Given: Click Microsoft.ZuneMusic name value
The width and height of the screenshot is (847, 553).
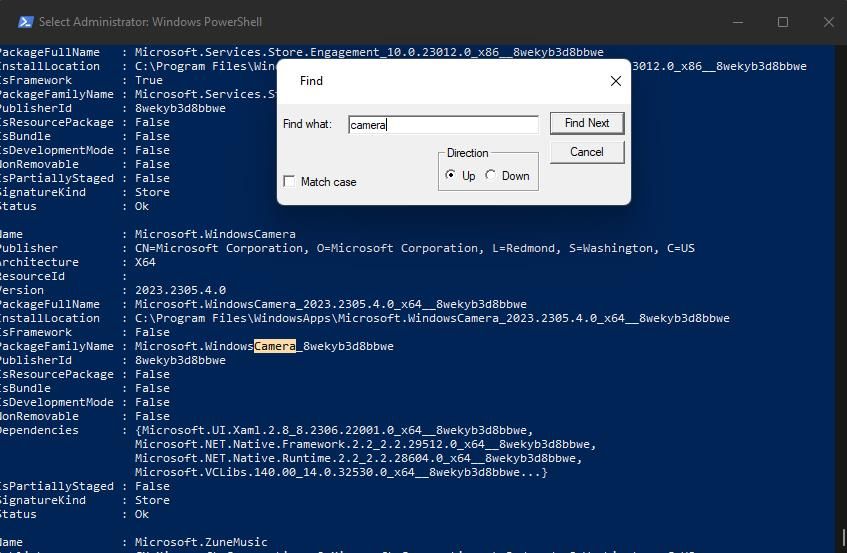Looking at the screenshot, I should (x=201, y=542).
